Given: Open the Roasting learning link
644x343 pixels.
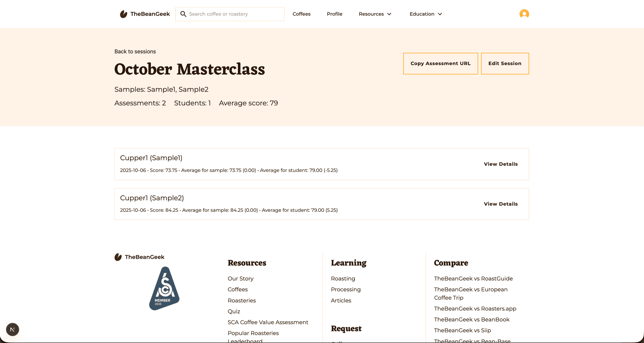Looking at the screenshot, I should [x=343, y=279].
